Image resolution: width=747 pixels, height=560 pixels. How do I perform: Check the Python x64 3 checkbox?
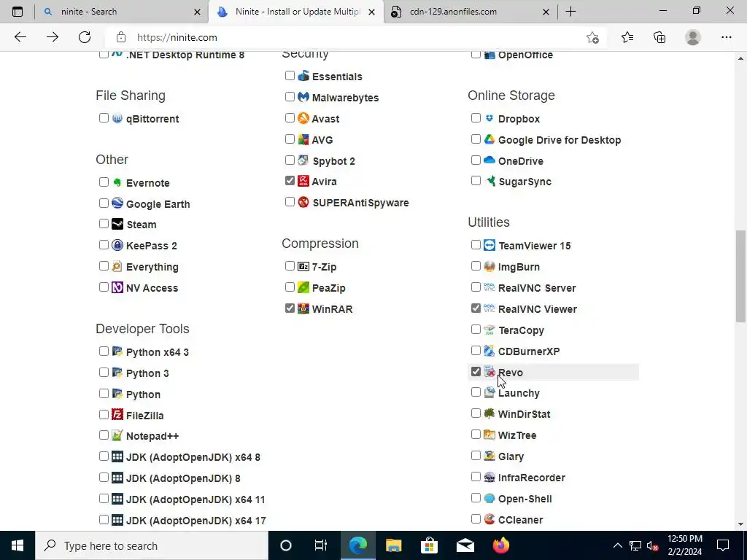coord(104,351)
